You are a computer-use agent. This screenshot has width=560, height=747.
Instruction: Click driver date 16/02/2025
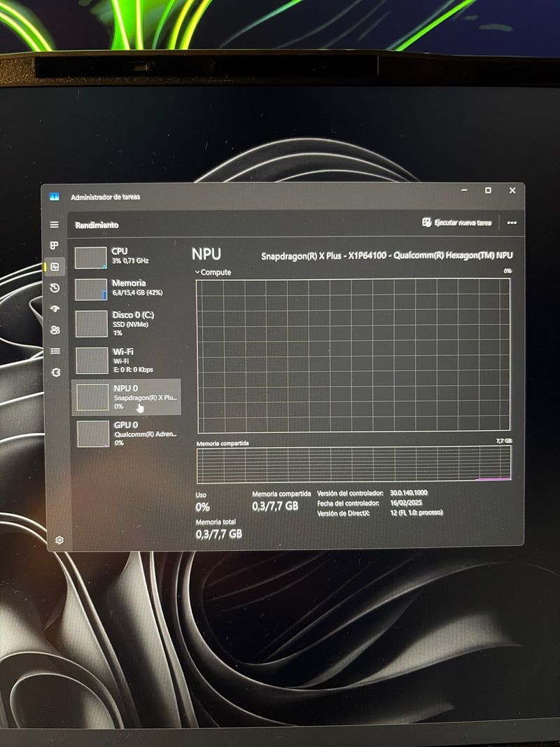click(x=406, y=503)
